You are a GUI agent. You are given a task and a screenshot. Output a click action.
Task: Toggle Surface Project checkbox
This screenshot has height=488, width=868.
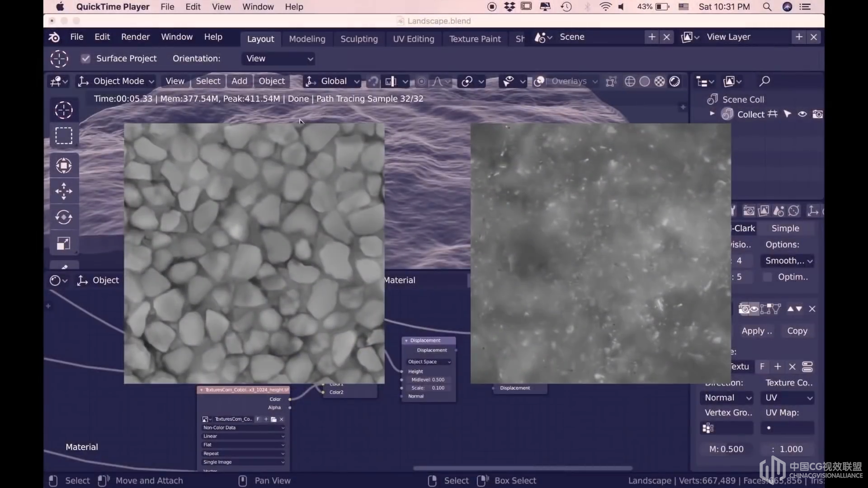[x=85, y=58]
